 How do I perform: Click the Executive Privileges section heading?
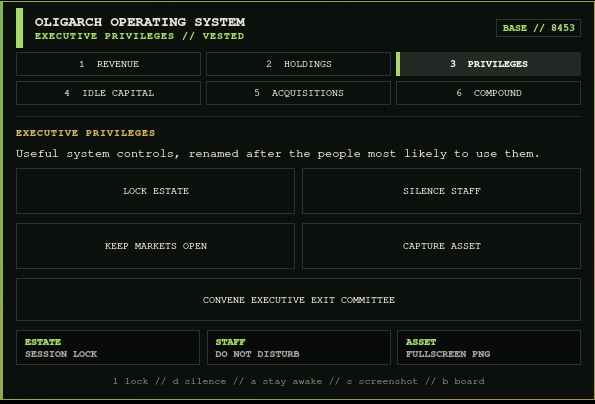tap(85, 133)
